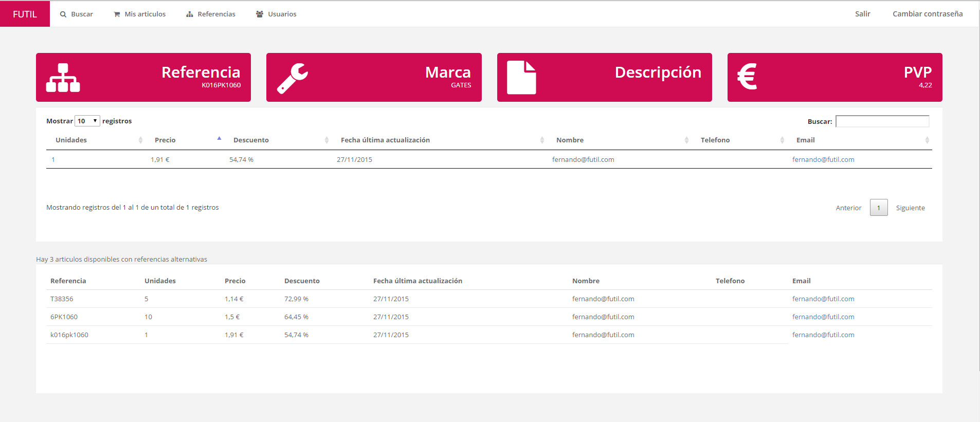Click page 1 pagination button
Screen dimensions: 980x422
click(878, 208)
